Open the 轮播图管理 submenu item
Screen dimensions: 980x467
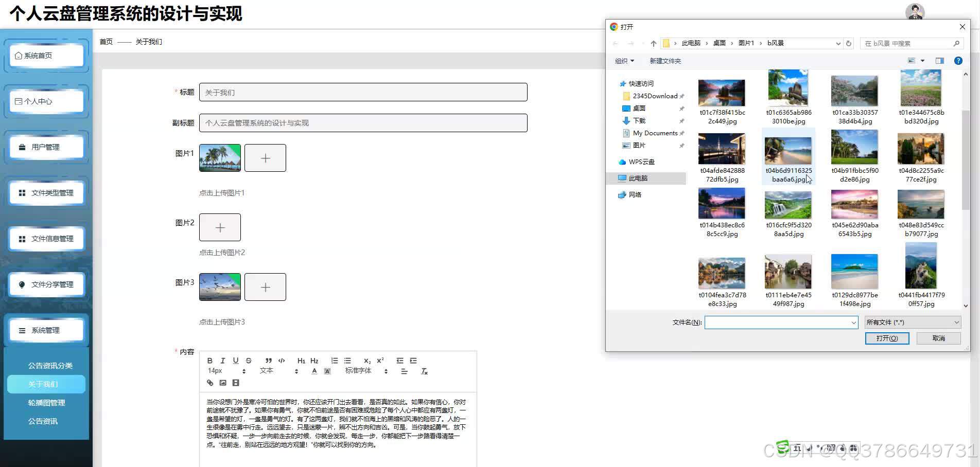[46, 403]
